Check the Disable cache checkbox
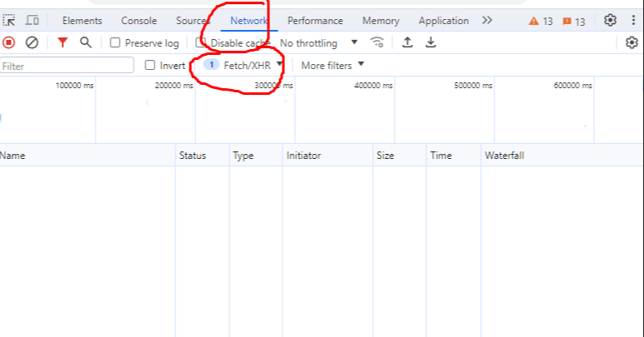644x337 pixels. pyautogui.click(x=201, y=42)
